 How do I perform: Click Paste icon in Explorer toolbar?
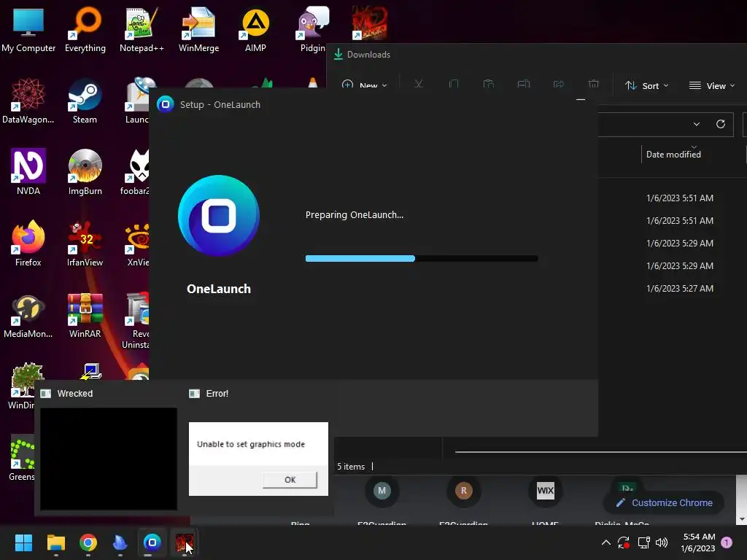coord(488,85)
